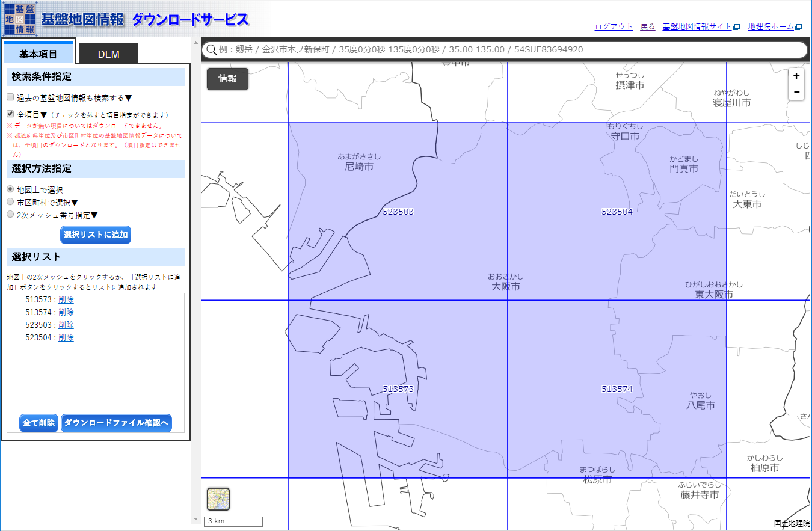Click the 門真市 label on the map
Image resolution: width=812 pixels, height=531 pixels.
pyautogui.click(x=684, y=169)
